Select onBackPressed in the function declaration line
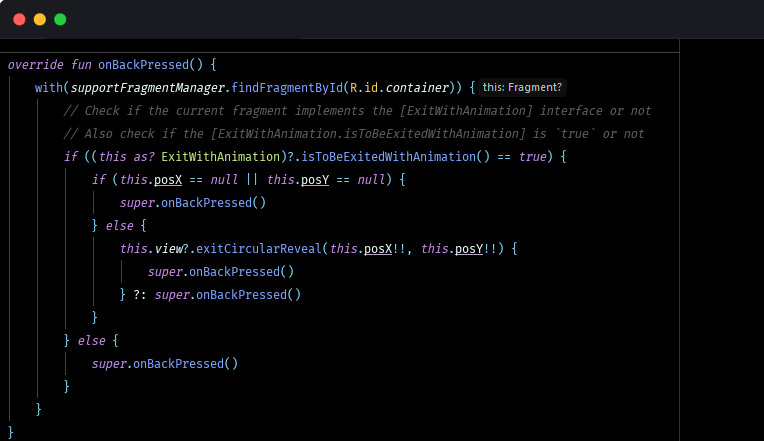764x441 pixels. coord(143,65)
